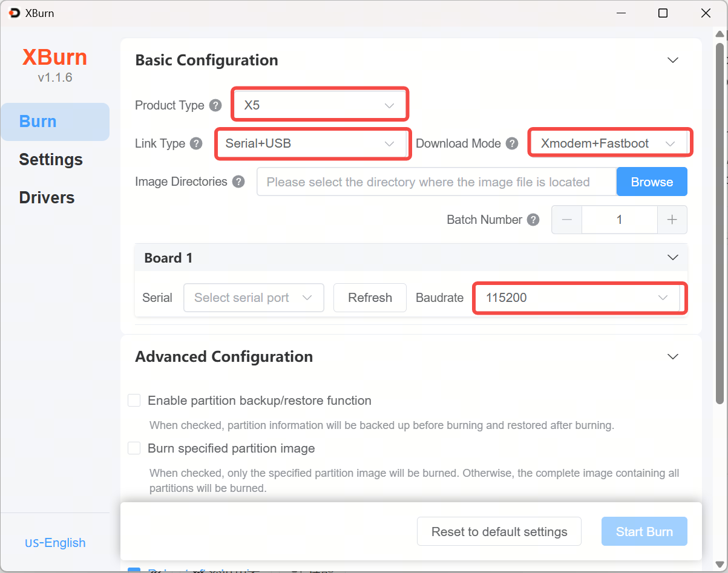Open the Baudrate 115200 dropdown

pos(579,298)
